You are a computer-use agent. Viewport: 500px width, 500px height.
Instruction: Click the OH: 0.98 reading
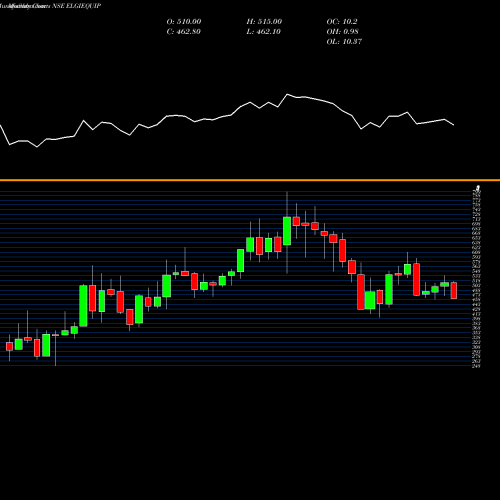tap(342, 31)
